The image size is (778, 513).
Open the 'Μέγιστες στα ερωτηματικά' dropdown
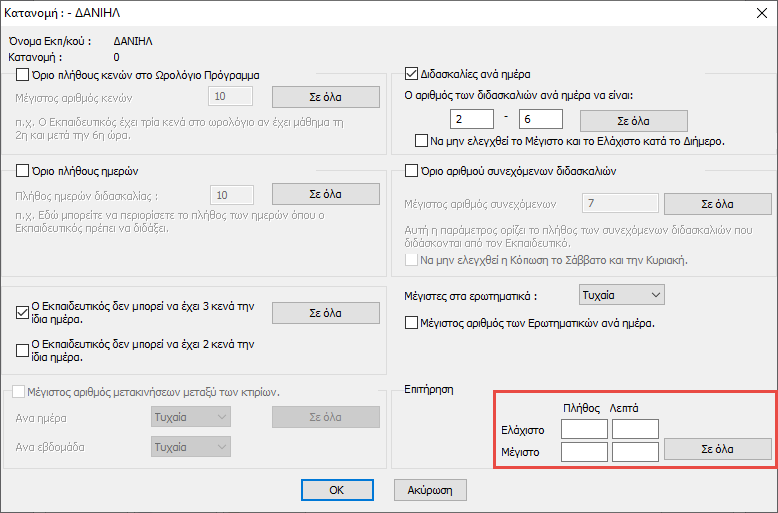tap(621, 295)
